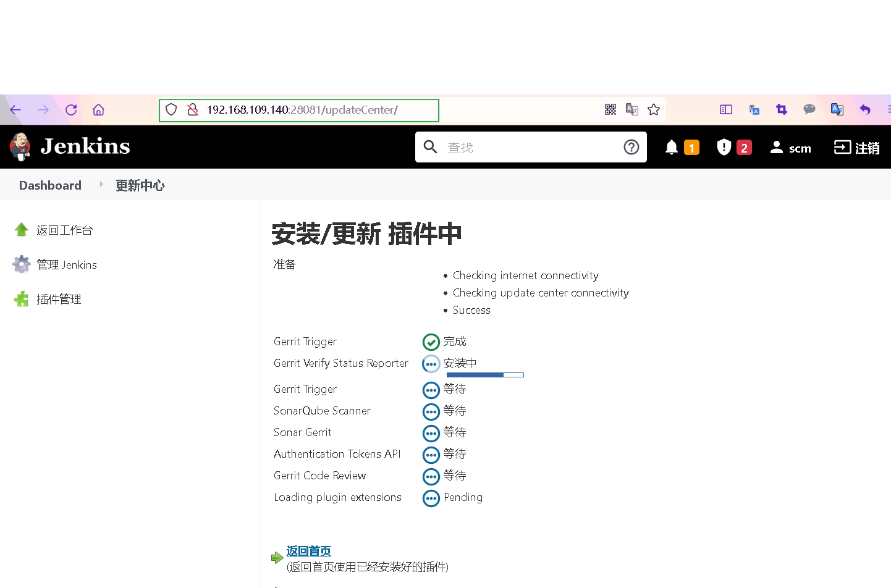Click the browser forward arrow
This screenshot has height=588, width=891.
coord(43,110)
